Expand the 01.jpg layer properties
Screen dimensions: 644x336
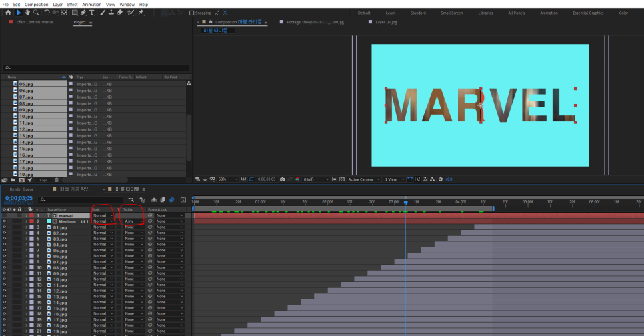[27, 227]
